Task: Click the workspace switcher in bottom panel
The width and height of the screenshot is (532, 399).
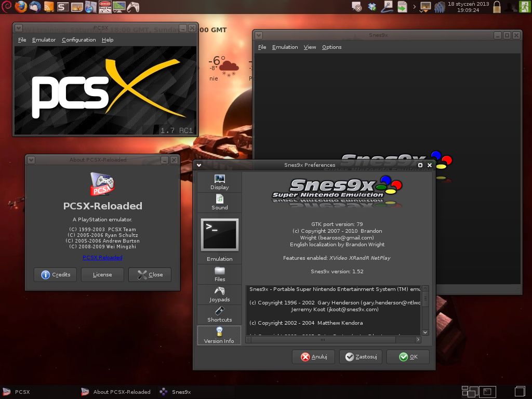Action: click(x=478, y=392)
